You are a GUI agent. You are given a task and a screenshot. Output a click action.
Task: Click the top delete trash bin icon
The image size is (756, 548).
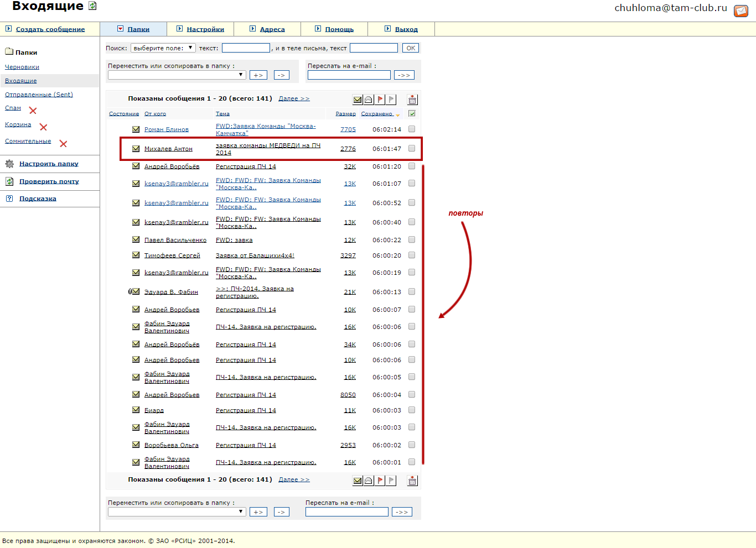(412, 100)
